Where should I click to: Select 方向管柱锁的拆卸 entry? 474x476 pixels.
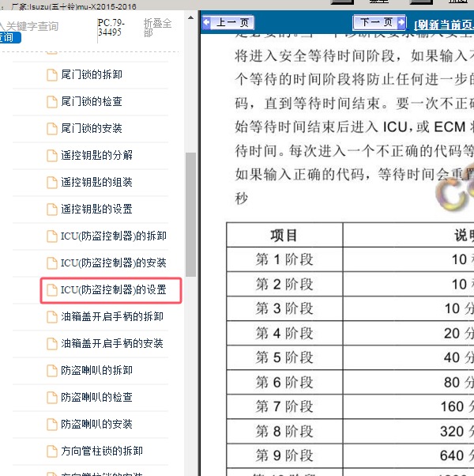pyautogui.click(x=102, y=451)
